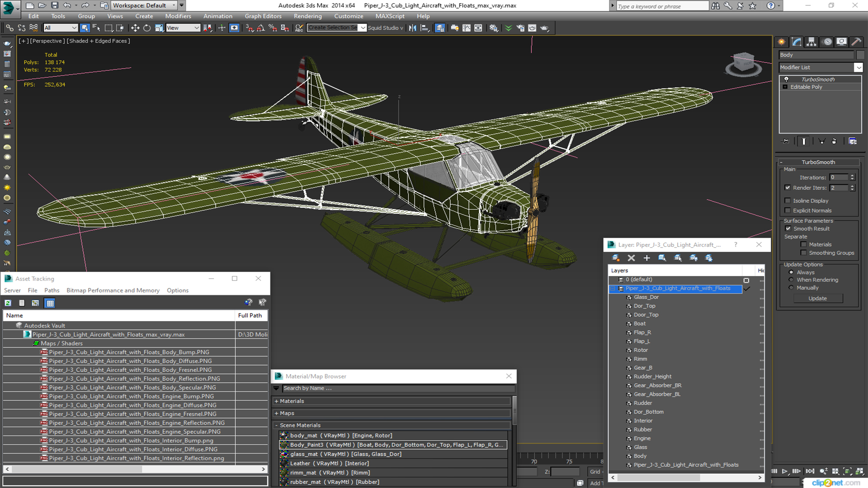
Task: Click the Mirror tool icon
Action: 412,28
